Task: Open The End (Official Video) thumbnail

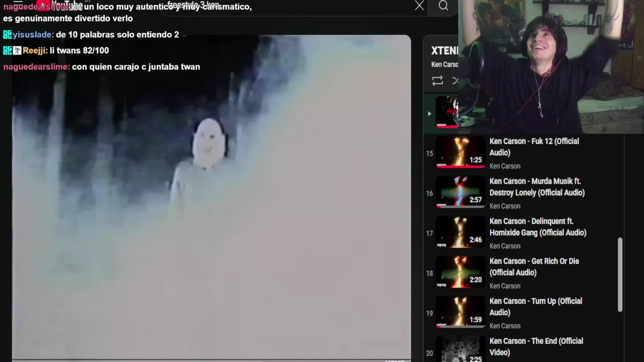Action: point(459,349)
